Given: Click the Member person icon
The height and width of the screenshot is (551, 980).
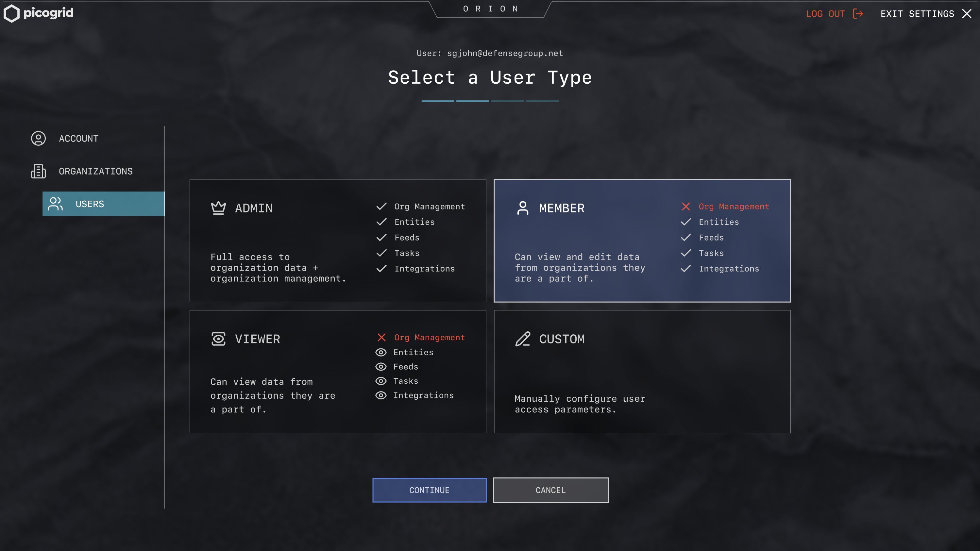Looking at the screenshot, I should [x=523, y=208].
